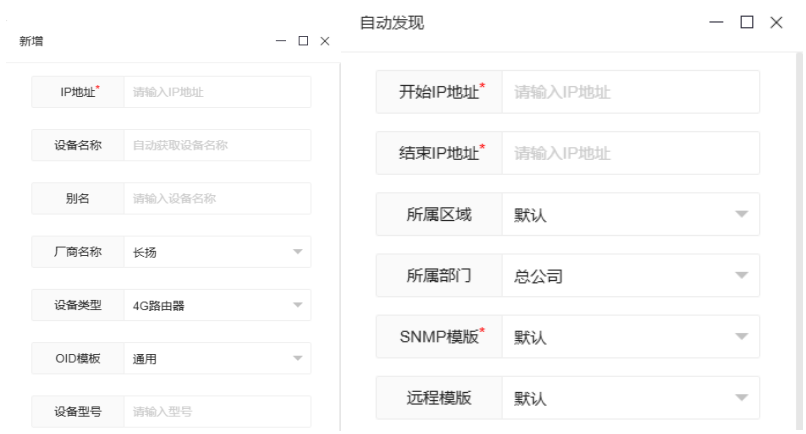
Task: Close the 自动发现 dialog window
Action: [776, 23]
